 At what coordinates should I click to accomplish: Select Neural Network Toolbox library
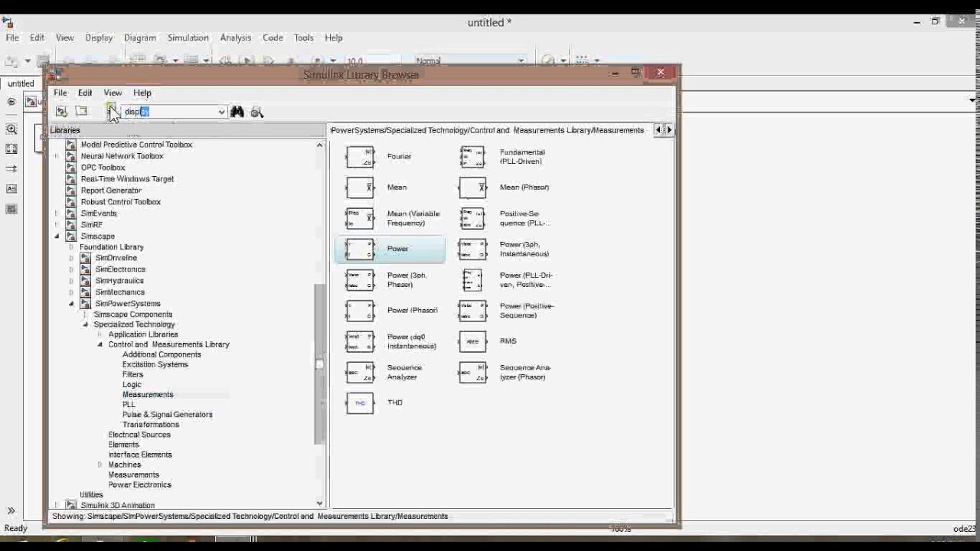[122, 156]
